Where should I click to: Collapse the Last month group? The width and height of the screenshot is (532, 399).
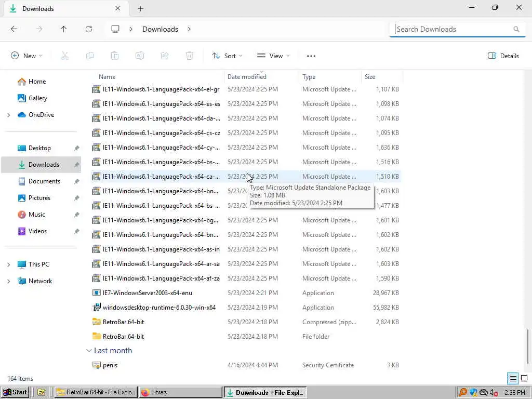(89, 351)
